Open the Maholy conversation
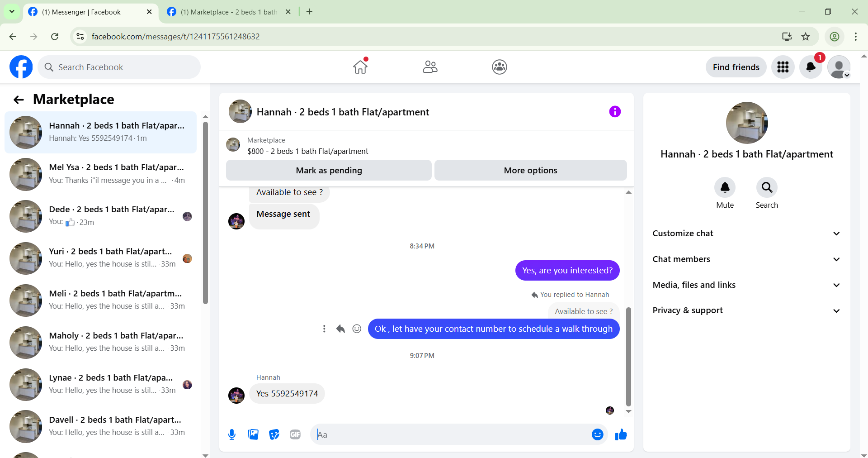868x458 pixels. 100,343
